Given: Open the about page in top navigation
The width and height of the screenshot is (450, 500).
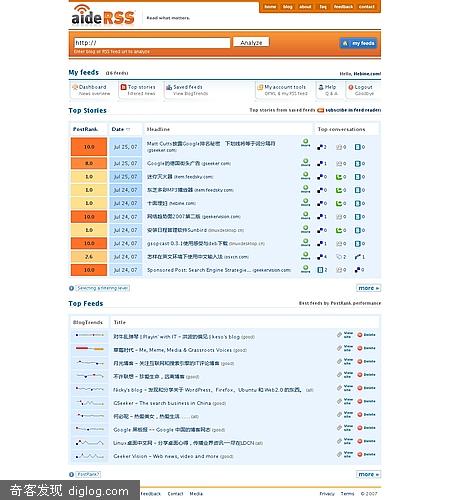Looking at the screenshot, I should click(x=305, y=7).
